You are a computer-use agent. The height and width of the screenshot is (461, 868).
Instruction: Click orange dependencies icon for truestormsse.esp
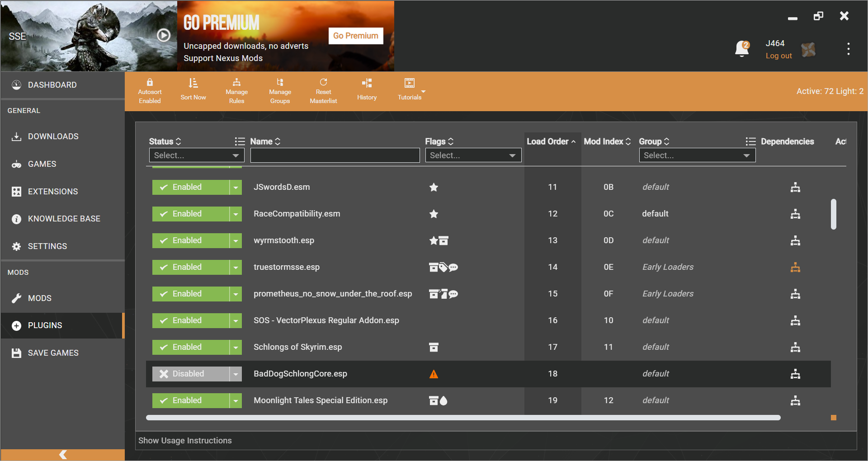coord(795,267)
